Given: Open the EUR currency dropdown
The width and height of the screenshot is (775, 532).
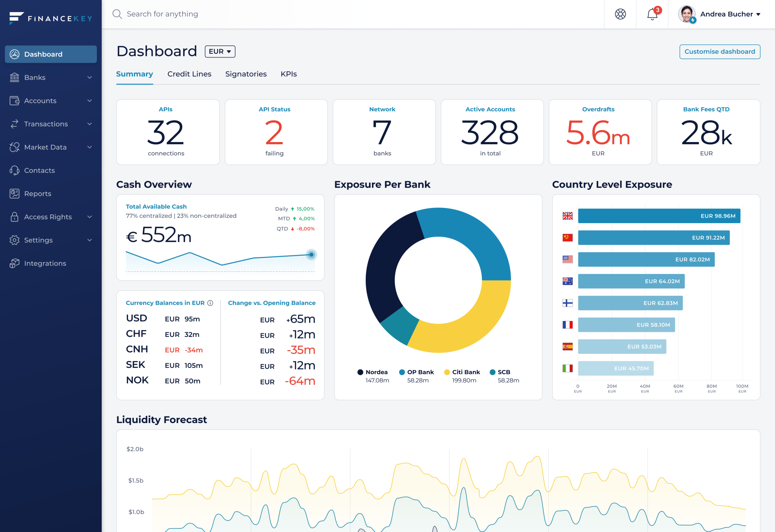Looking at the screenshot, I should (220, 52).
